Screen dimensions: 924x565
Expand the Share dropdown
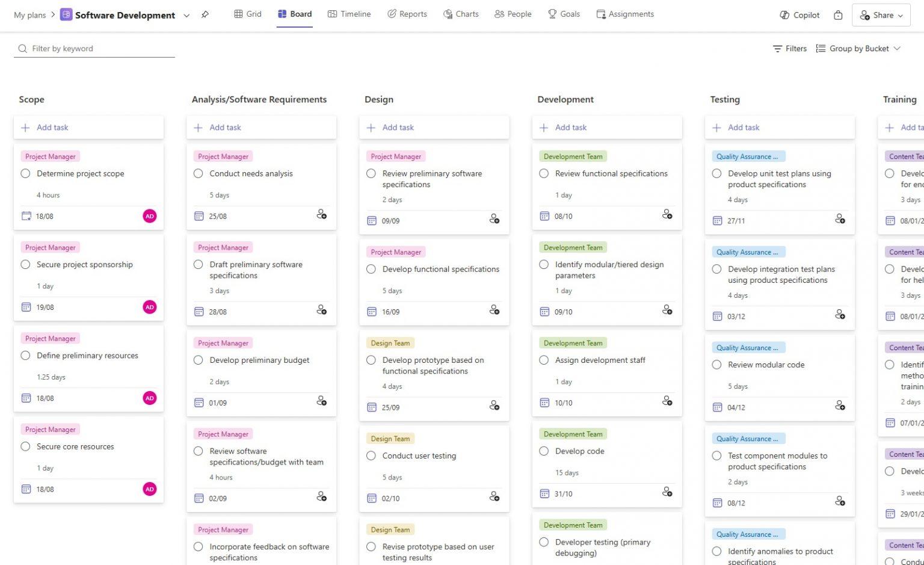pyautogui.click(x=899, y=15)
